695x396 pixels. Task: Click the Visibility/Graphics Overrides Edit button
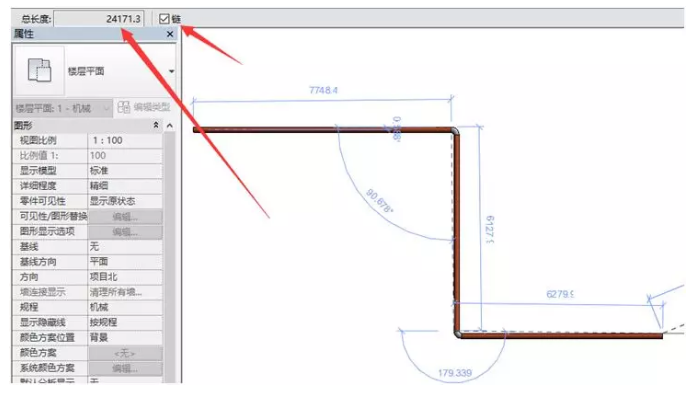[125, 217]
